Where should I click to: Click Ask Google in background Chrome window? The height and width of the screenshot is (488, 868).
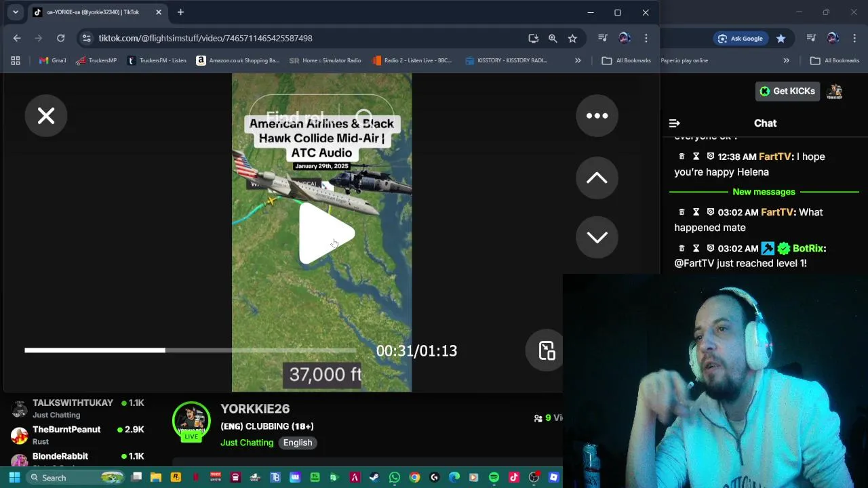(x=741, y=38)
